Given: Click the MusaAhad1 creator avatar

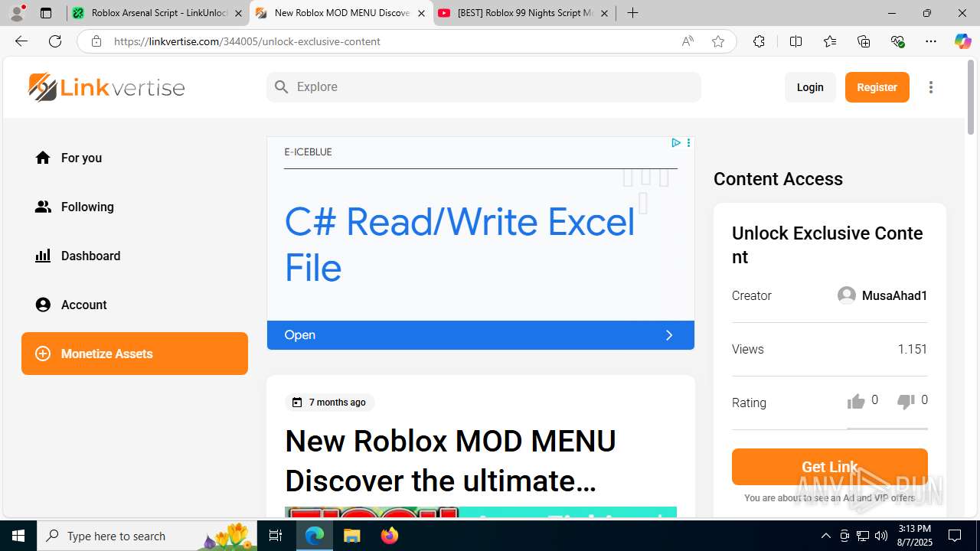Looking at the screenshot, I should [846, 295].
